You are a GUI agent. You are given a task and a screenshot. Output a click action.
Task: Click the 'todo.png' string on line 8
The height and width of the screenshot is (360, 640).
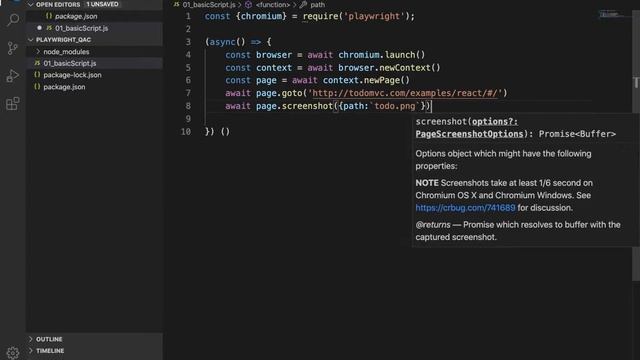(x=395, y=106)
